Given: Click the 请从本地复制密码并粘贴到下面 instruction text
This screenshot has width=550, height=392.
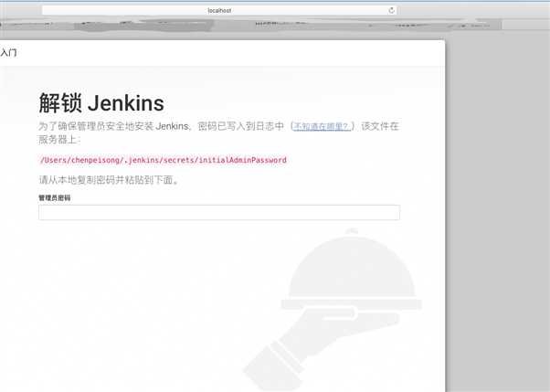Looking at the screenshot, I should point(109,180).
